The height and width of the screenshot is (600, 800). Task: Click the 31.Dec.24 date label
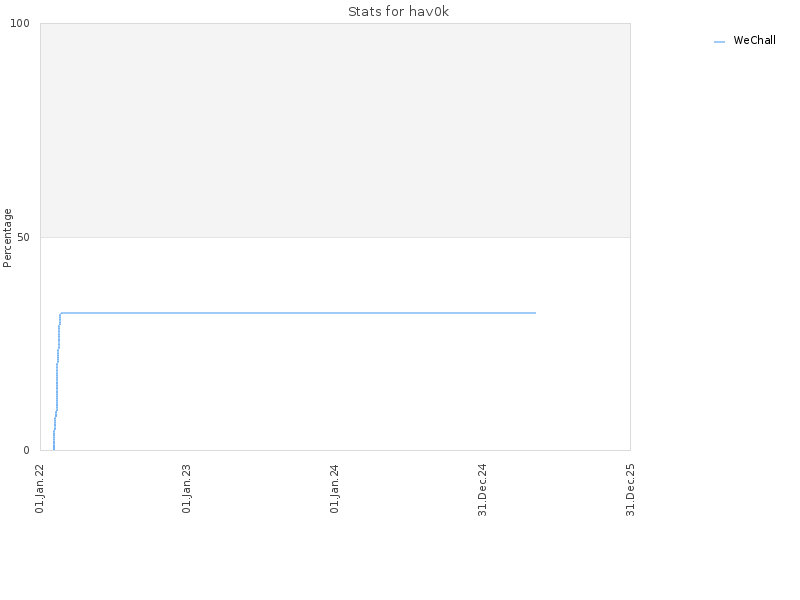482,490
